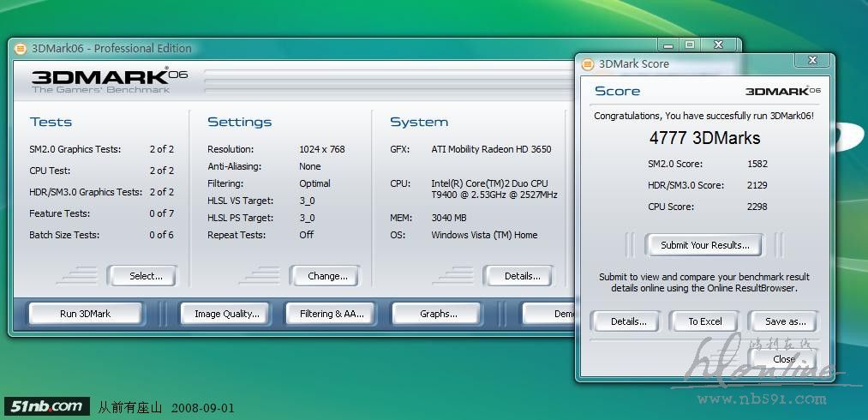The height and width of the screenshot is (420, 868).
Task: Click the 3DMark06 title bar app icon
Action: 21,49
